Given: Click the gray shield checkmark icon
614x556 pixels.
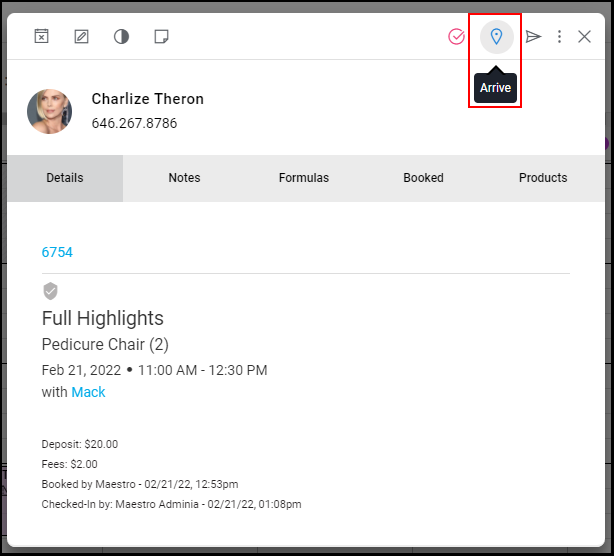Looking at the screenshot, I should click(x=50, y=291).
